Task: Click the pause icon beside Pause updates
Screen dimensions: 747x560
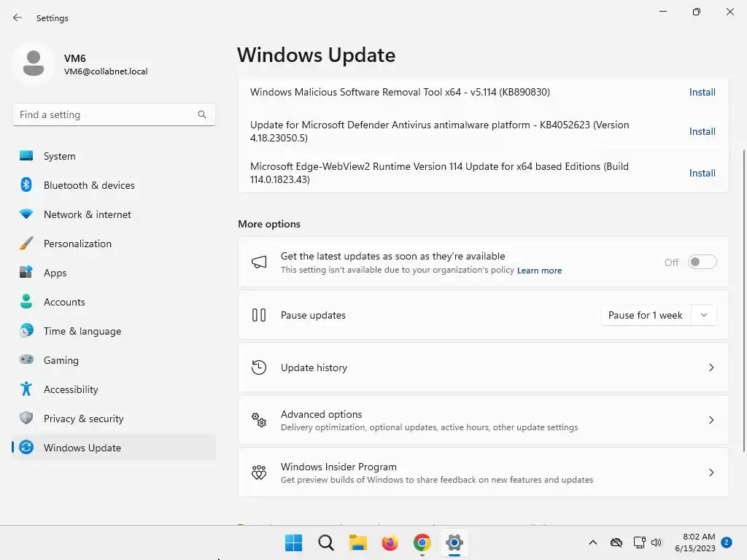Action: pyautogui.click(x=259, y=315)
